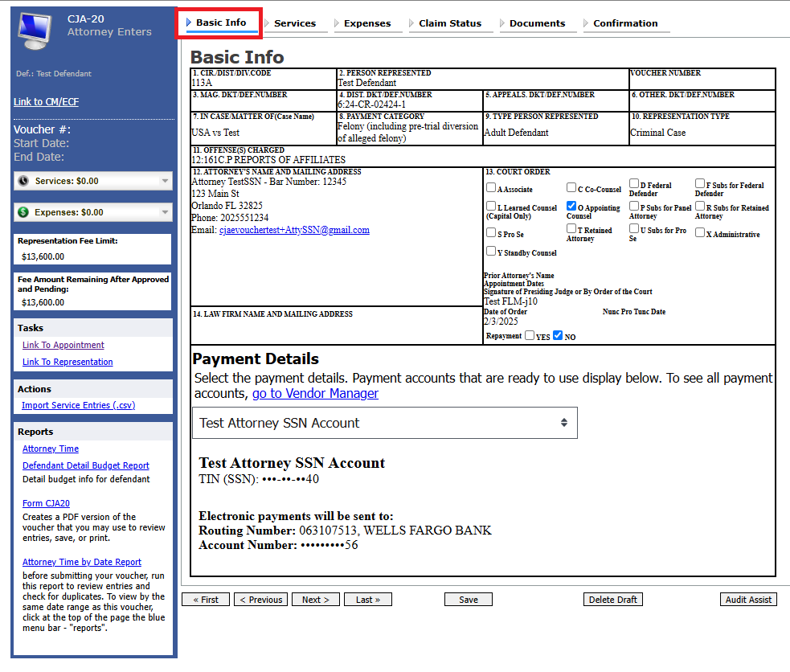Go to the Documents tab

point(537,23)
